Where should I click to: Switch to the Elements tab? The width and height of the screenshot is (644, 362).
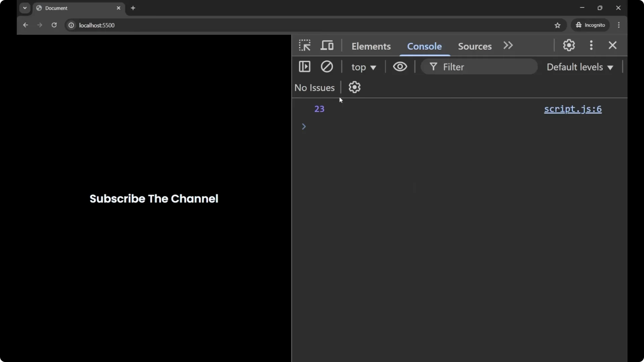[371, 46]
